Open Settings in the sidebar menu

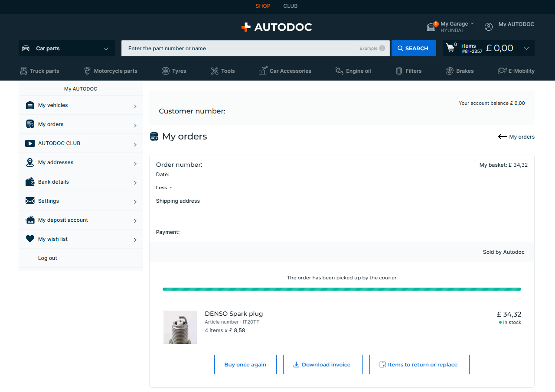click(49, 201)
